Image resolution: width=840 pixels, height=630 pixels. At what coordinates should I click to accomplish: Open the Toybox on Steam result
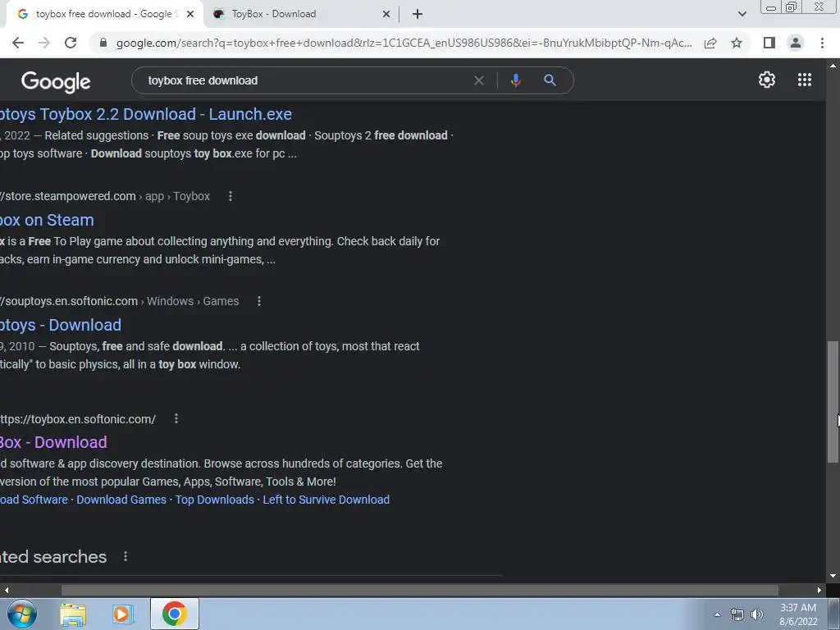(47, 220)
